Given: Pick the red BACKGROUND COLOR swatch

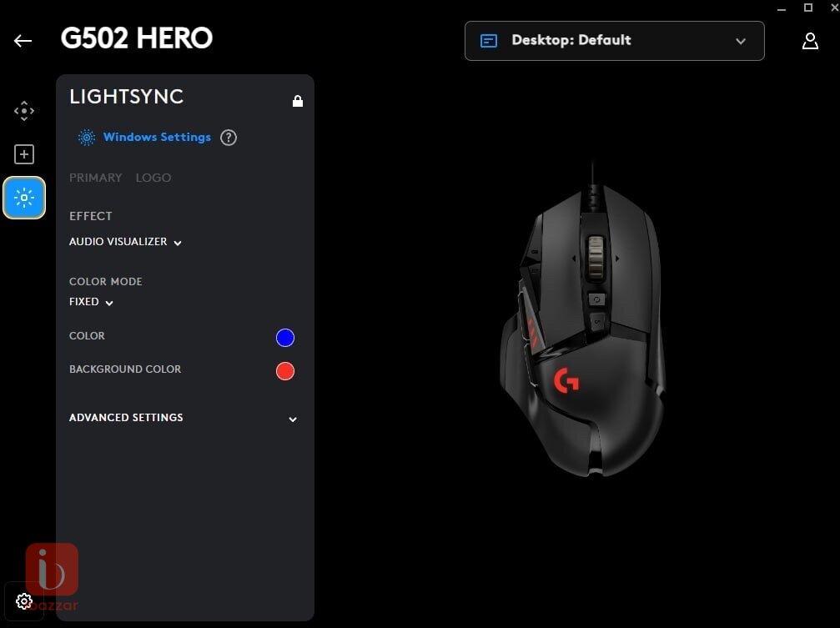Looking at the screenshot, I should (285, 371).
